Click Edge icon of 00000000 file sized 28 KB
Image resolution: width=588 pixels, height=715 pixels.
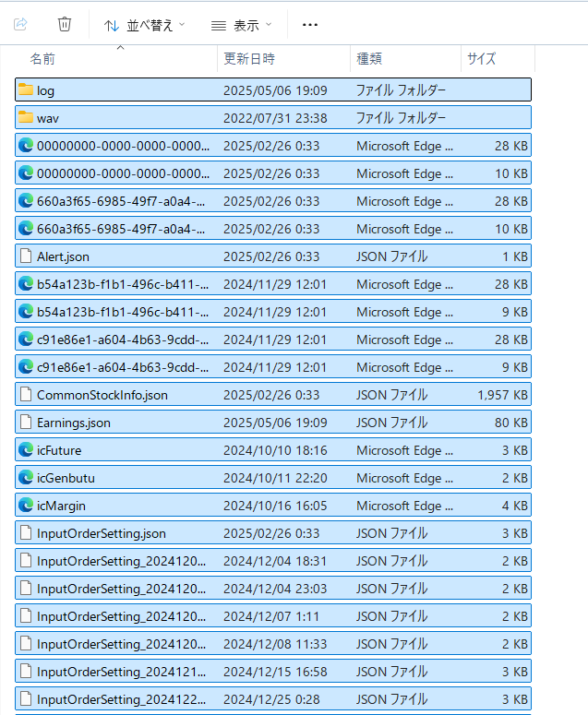(x=26, y=146)
